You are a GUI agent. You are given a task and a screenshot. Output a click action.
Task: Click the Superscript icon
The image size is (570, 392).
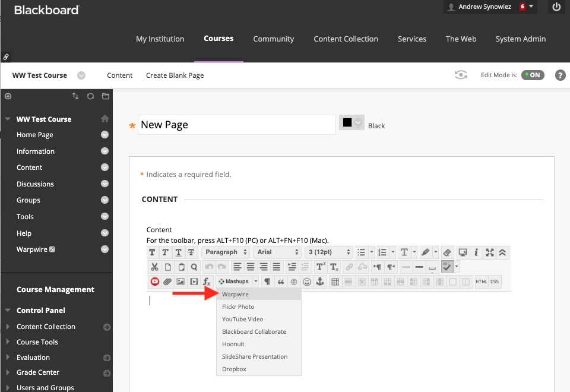click(321, 267)
